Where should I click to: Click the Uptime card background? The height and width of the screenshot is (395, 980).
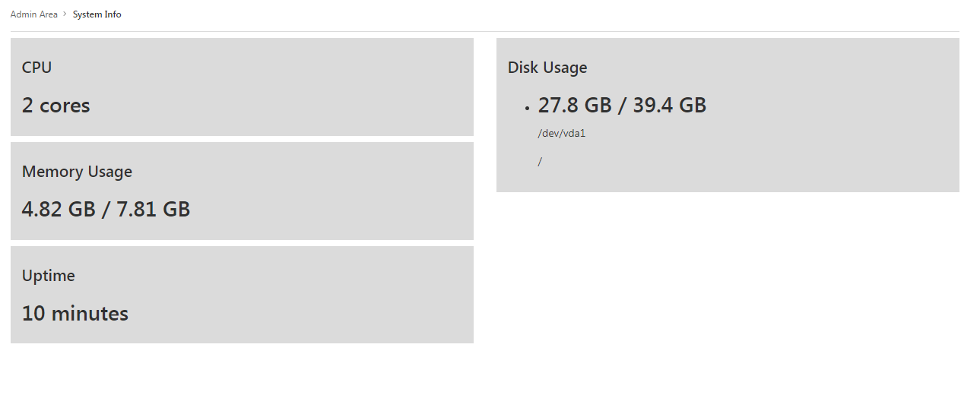(x=242, y=295)
